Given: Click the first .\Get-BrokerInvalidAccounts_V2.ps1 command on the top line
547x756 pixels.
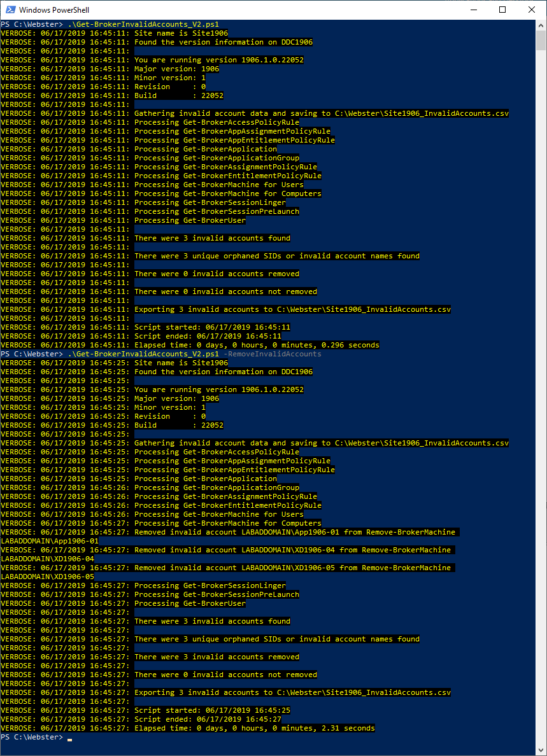Looking at the screenshot, I should tap(143, 24).
